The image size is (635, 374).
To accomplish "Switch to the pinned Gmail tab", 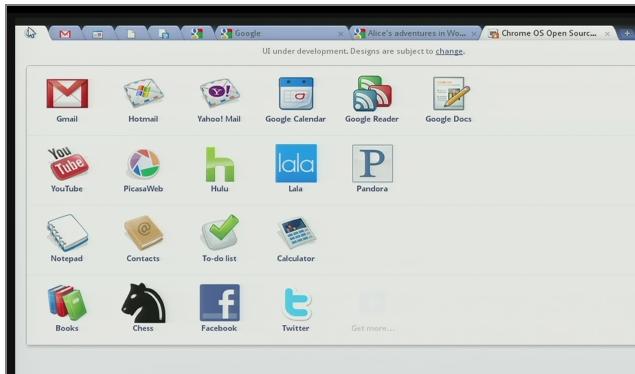I will point(65,34).
